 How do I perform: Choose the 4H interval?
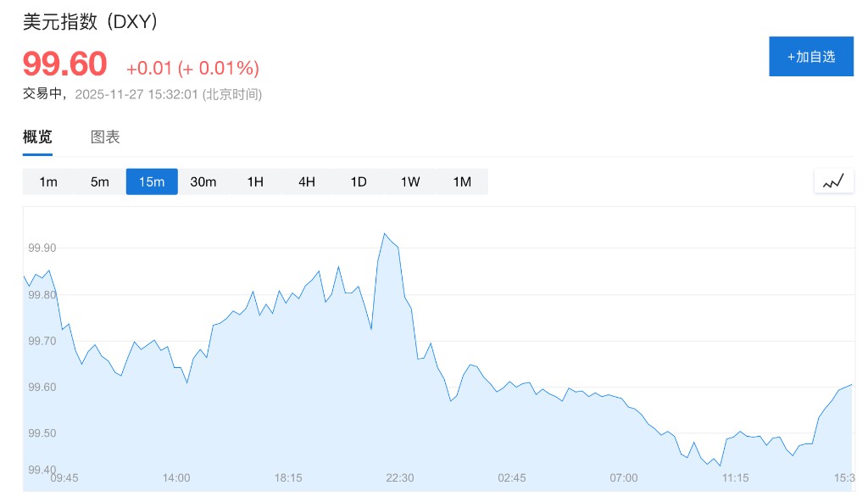[x=307, y=181]
